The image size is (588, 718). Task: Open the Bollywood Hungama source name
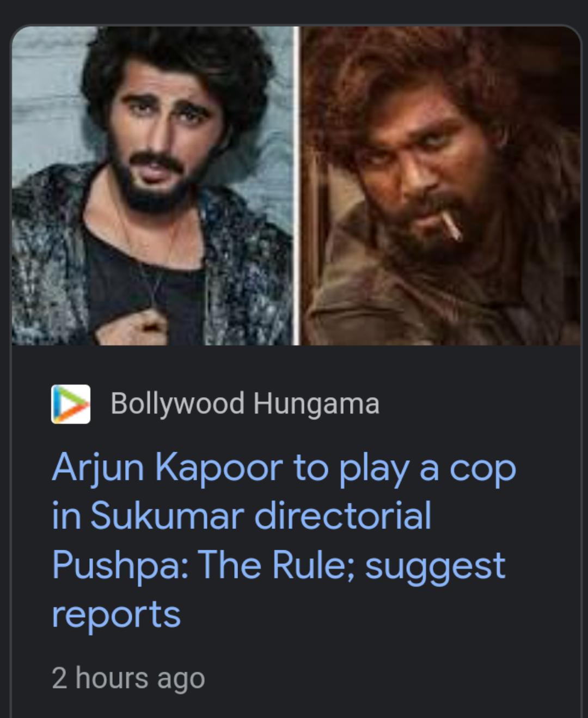(x=245, y=404)
